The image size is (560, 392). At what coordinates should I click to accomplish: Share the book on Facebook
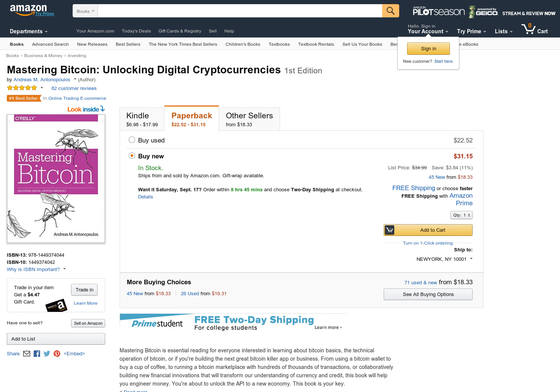pos(37,353)
